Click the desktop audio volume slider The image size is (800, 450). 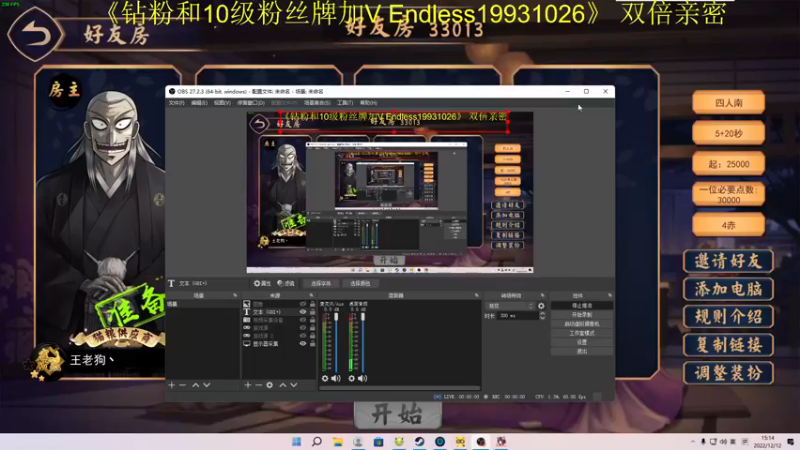coord(363,342)
